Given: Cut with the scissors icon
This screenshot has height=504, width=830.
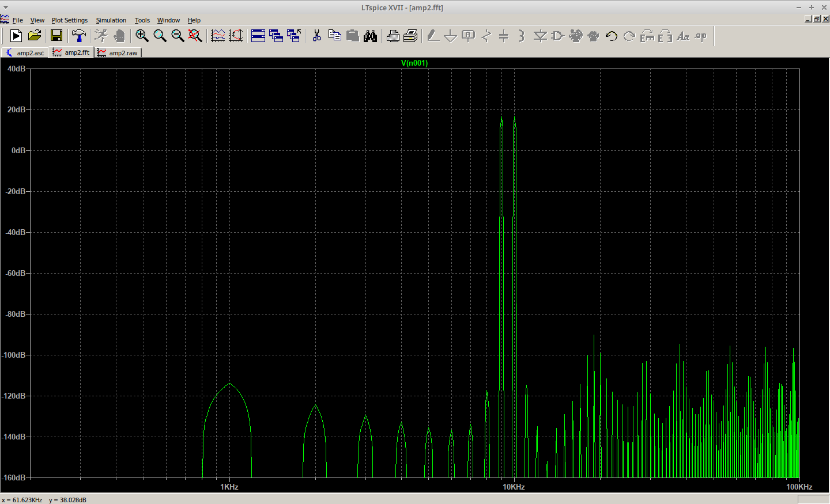Looking at the screenshot, I should coord(316,36).
